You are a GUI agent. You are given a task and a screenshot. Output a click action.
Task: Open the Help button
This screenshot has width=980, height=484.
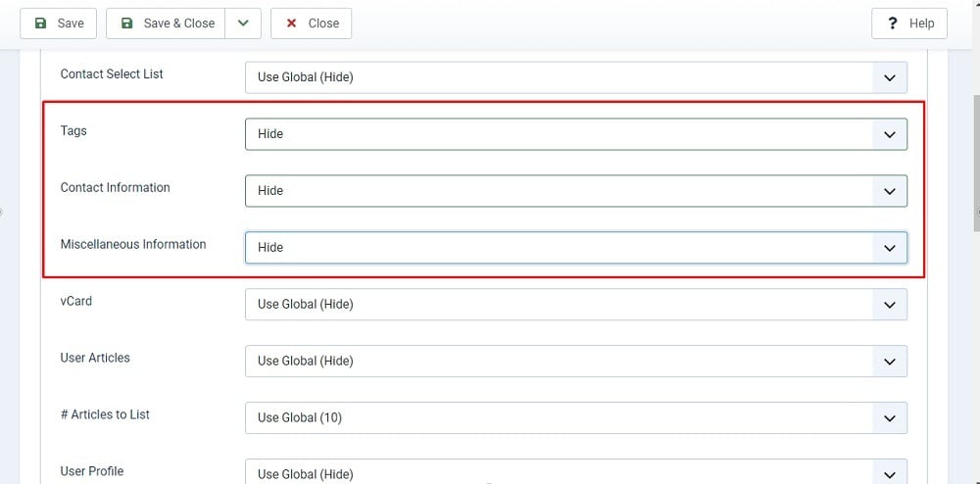tap(908, 24)
